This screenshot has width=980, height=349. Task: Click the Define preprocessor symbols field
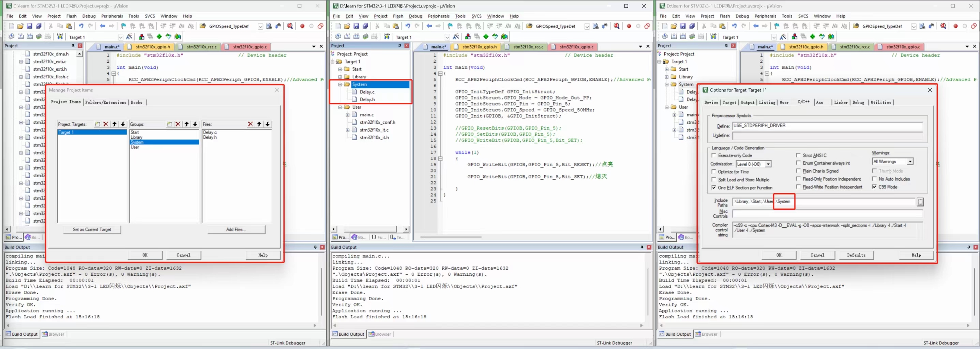[x=827, y=125]
